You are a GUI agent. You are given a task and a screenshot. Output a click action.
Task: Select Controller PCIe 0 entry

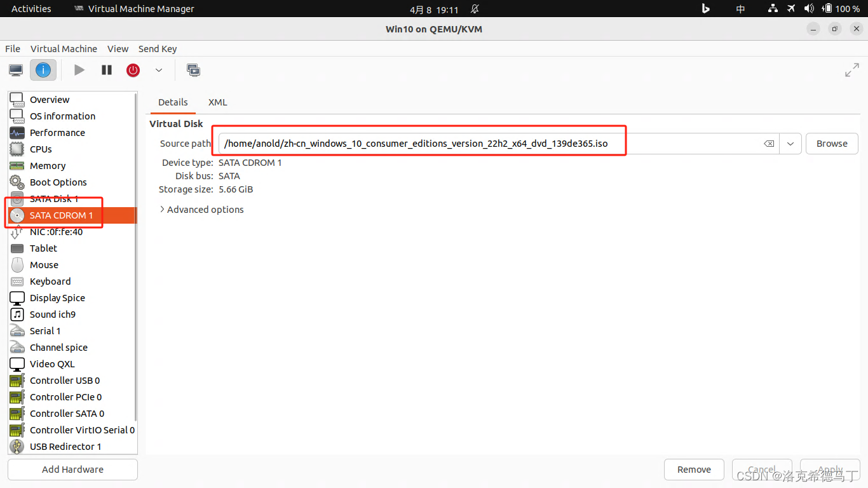[72, 397]
